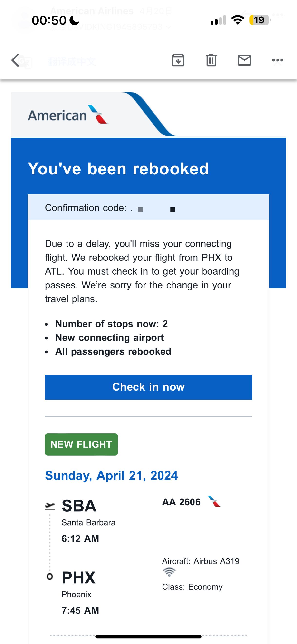
Task: Tap the home indicator bar at the bottom
Action: [x=148, y=636]
